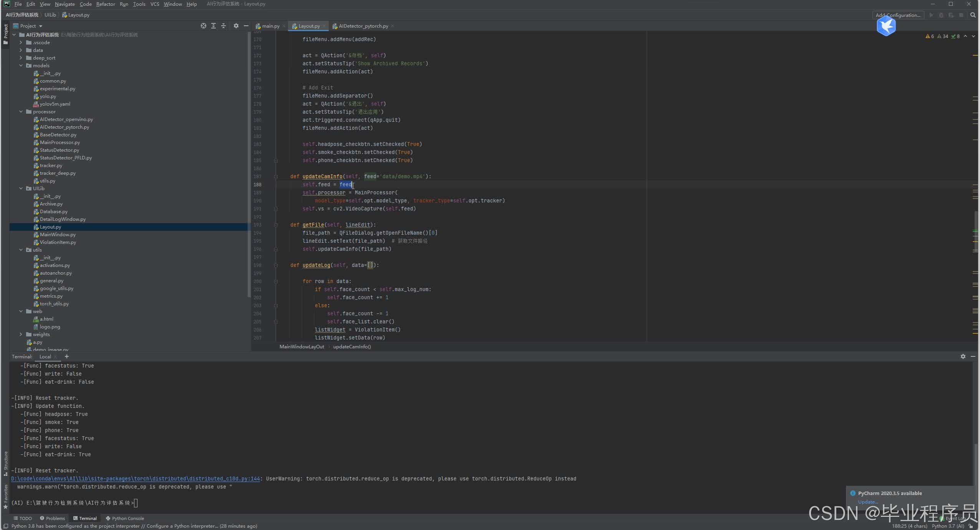
Task: Open the Project view dropdown
Action: coord(40,26)
